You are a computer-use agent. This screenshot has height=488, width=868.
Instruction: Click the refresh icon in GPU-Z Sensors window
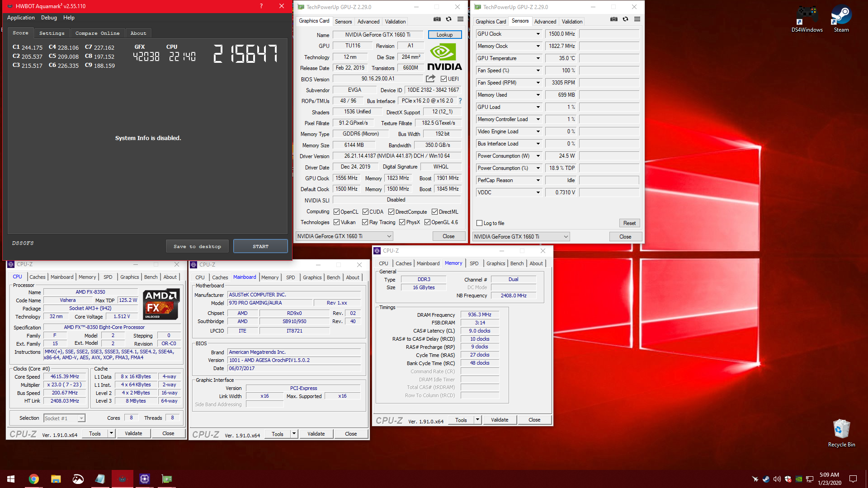coord(625,19)
